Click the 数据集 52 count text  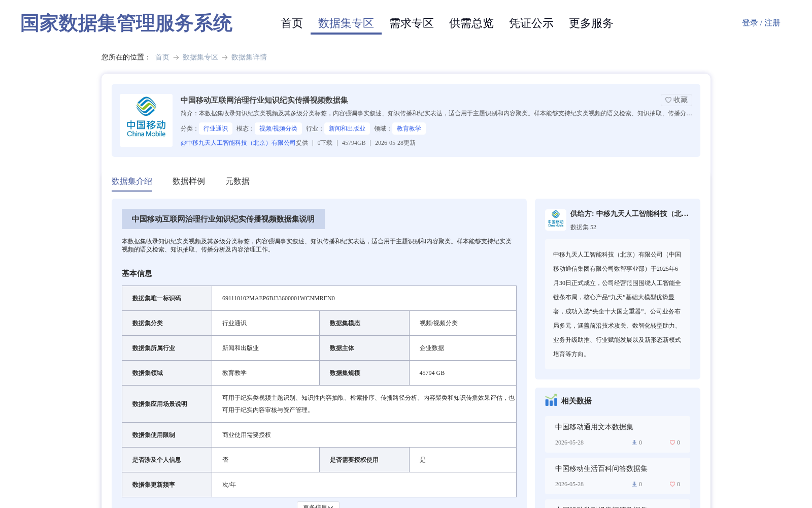point(583,227)
